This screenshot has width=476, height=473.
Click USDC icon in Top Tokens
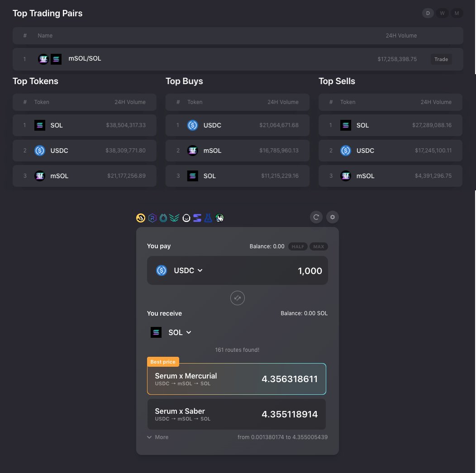point(40,151)
